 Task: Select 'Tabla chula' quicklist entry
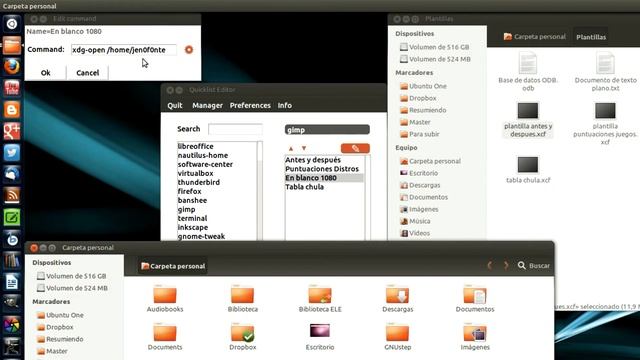(304, 187)
